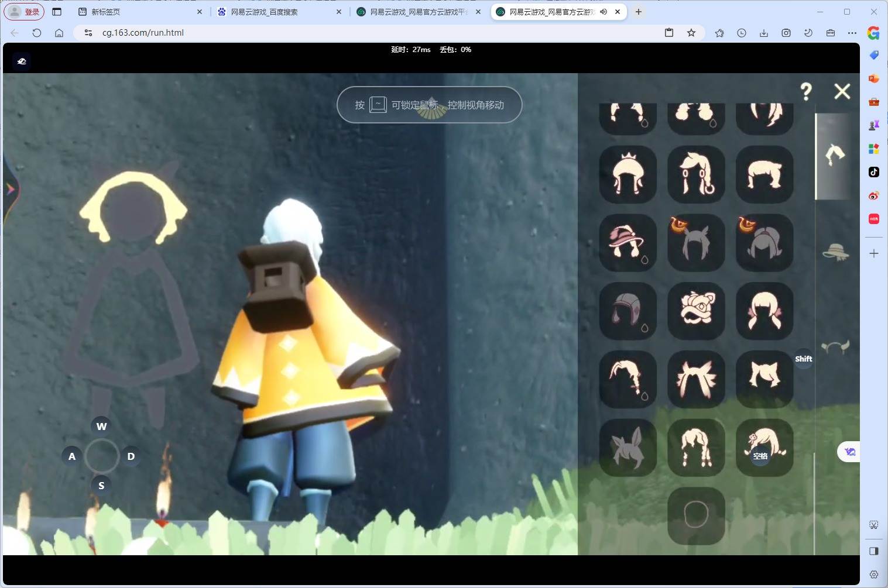This screenshot has height=588, width=888.
Task: Switch to the third 网易云游戏 tab
Action: (x=419, y=12)
